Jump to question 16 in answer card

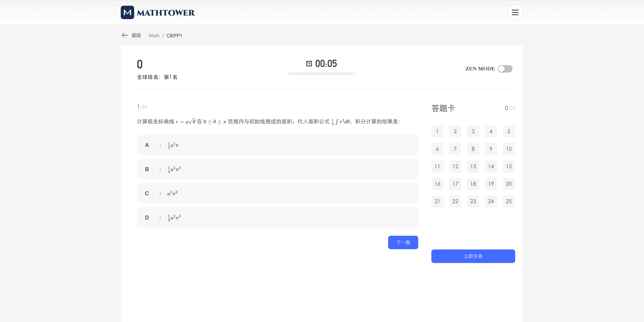437,184
